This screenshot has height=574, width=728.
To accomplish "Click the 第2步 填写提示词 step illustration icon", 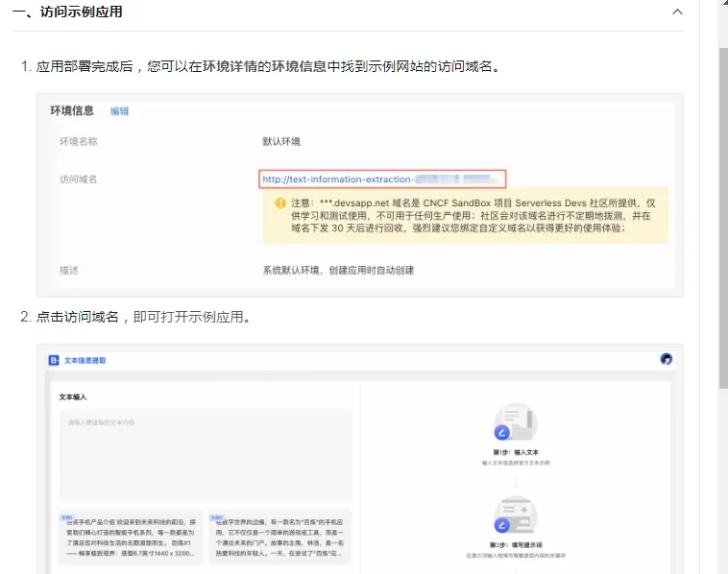I will [515, 514].
